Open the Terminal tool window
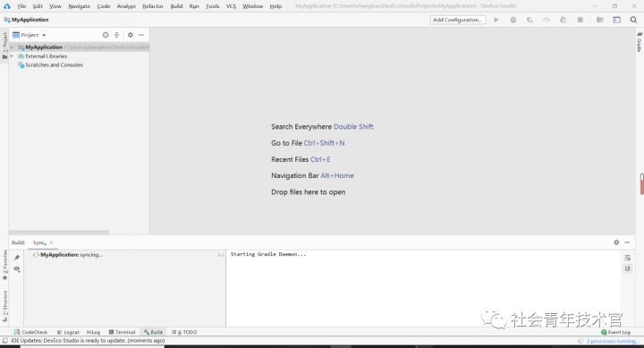644x348 pixels. [x=122, y=332]
